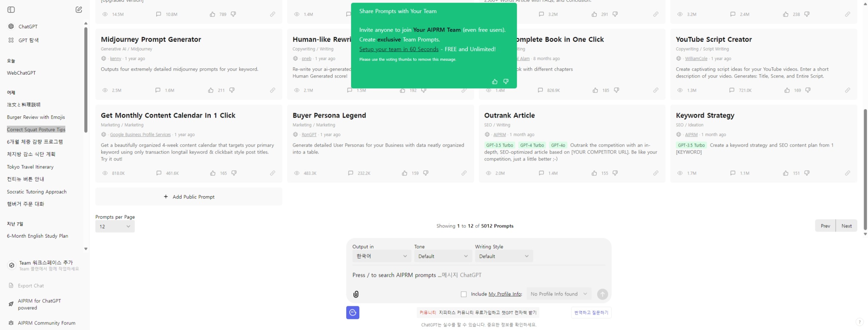The width and height of the screenshot is (868, 330).
Task: Open the RonGPT author link
Action: click(x=309, y=135)
